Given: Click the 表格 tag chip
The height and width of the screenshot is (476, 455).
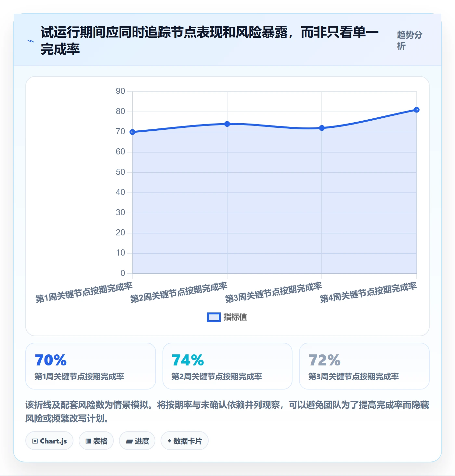Looking at the screenshot, I should point(96,441).
